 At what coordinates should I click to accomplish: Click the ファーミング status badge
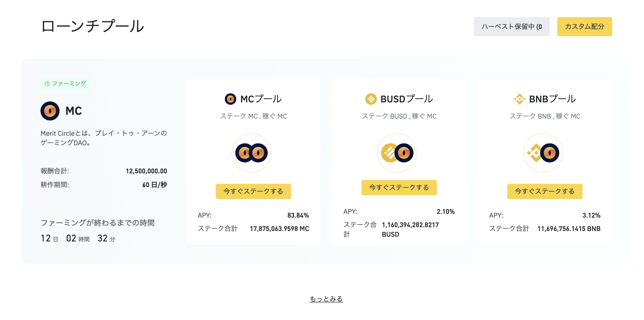coord(65,84)
